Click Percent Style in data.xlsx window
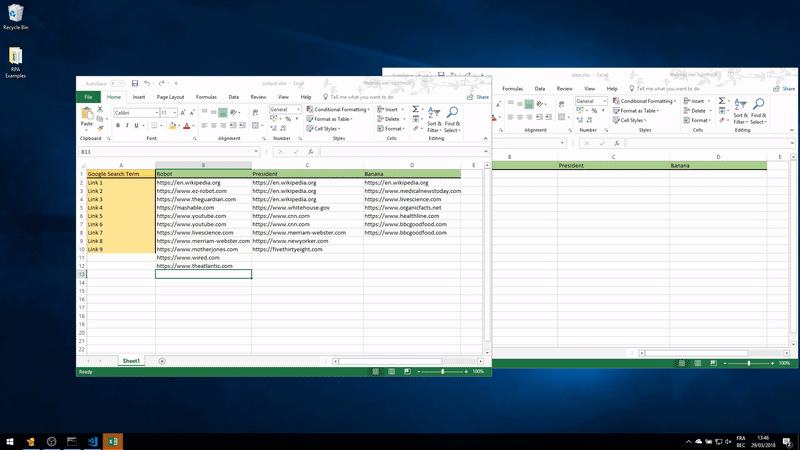Image resolution: width=800 pixels, height=450 pixels. [x=594, y=111]
